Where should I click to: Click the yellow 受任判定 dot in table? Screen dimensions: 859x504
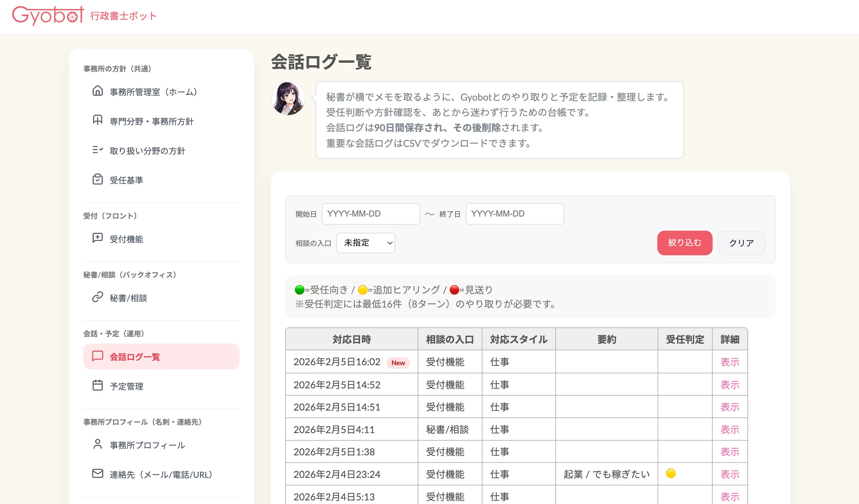(671, 473)
